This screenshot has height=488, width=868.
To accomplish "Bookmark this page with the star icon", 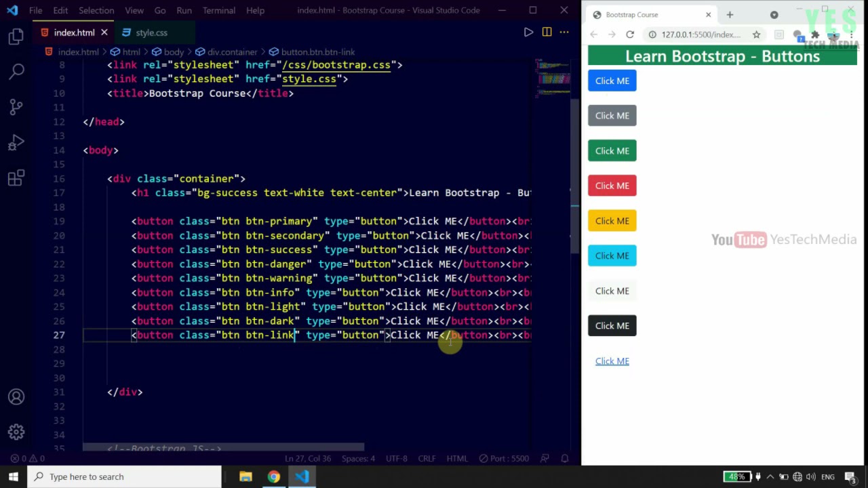I will (756, 35).
